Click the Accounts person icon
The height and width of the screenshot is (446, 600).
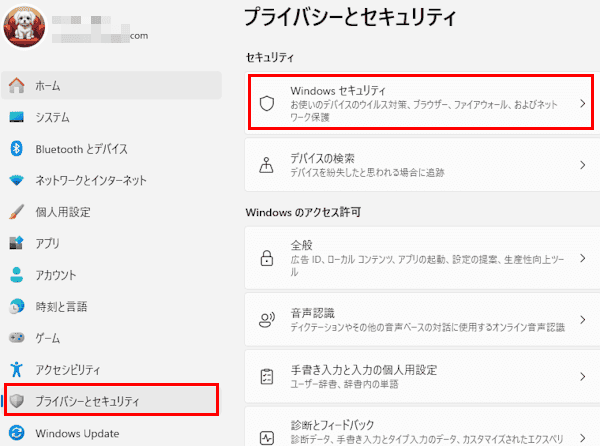point(16,275)
